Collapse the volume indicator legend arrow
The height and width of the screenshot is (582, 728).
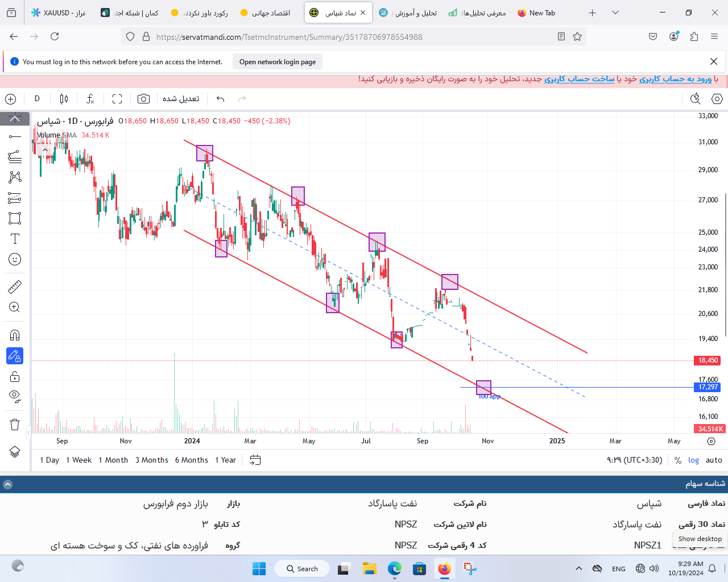[x=45, y=150]
